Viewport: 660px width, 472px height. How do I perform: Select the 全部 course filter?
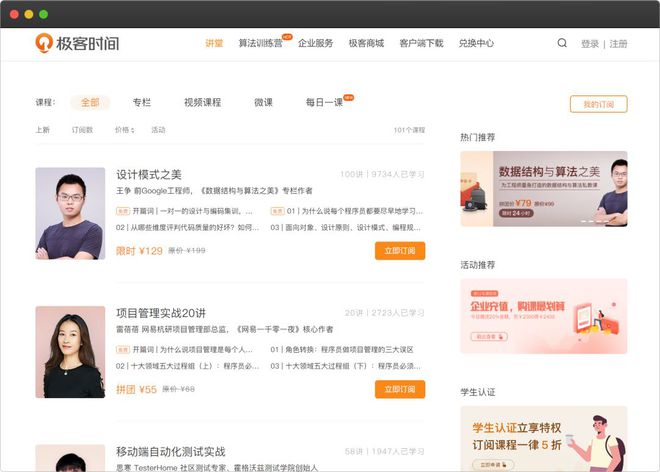[x=90, y=102]
